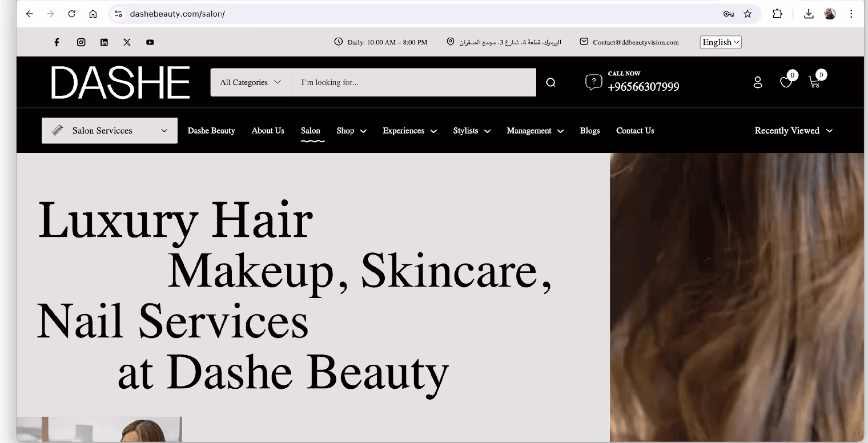Viewport: 868px width, 443px height.
Task: Open the wishlist heart icon
Action: [x=786, y=82]
